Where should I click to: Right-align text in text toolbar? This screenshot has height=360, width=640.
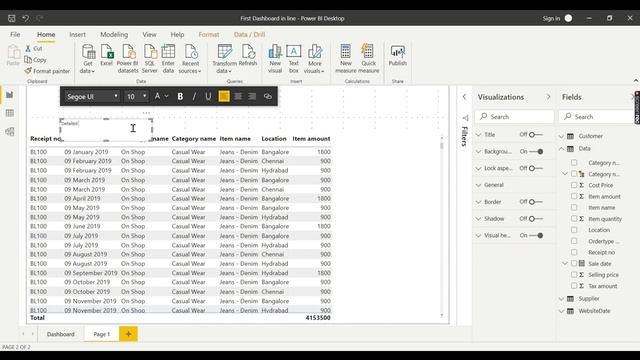tap(252, 96)
